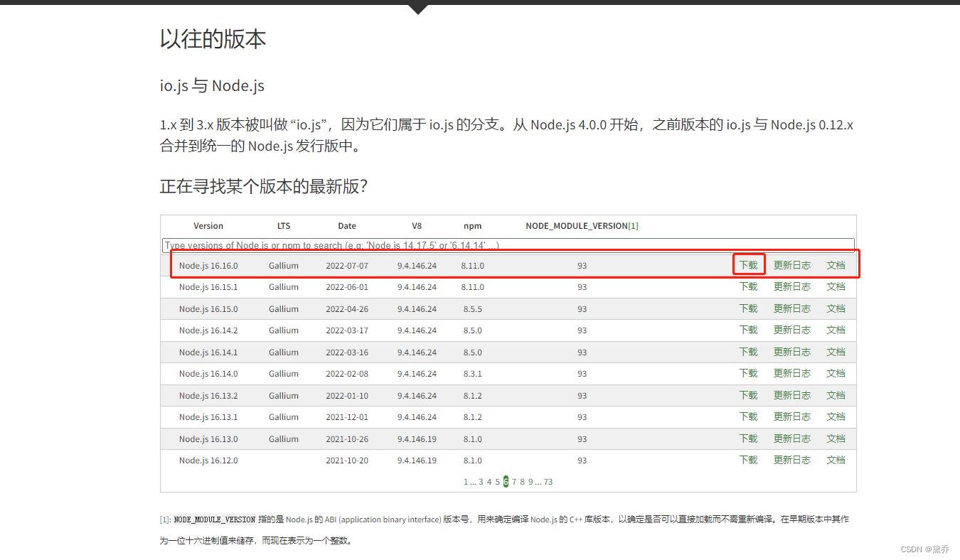Image resolution: width=960 pixels, height=560 pixels.
Task: Click V8 cell 9.4.146.19 for Node.js 16.12.0
Action: 417,461
